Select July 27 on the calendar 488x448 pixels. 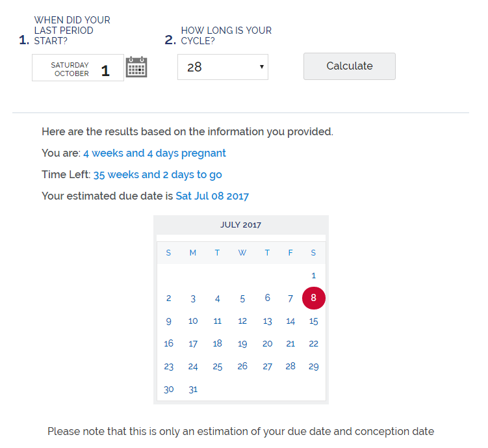(x=267, y=367)
